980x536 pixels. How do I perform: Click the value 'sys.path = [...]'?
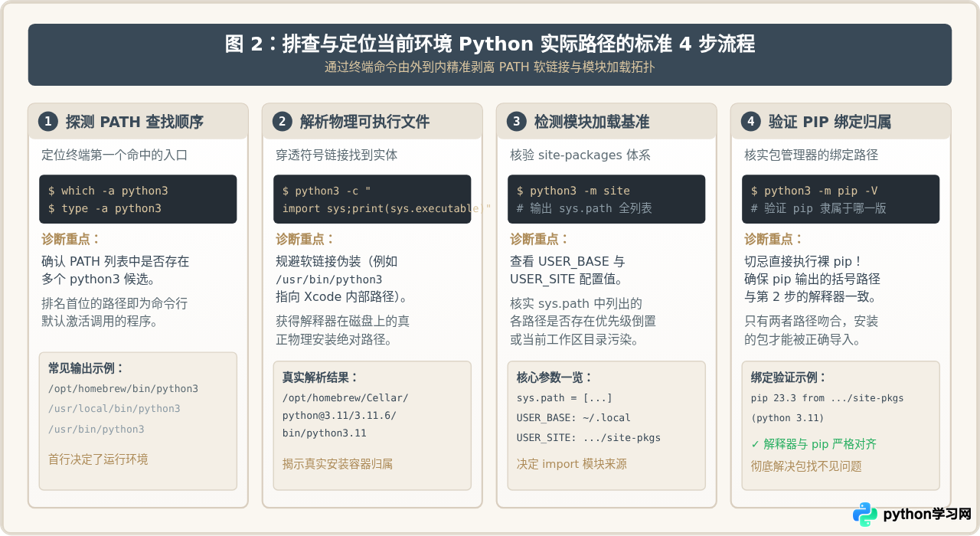coord(564,398)
